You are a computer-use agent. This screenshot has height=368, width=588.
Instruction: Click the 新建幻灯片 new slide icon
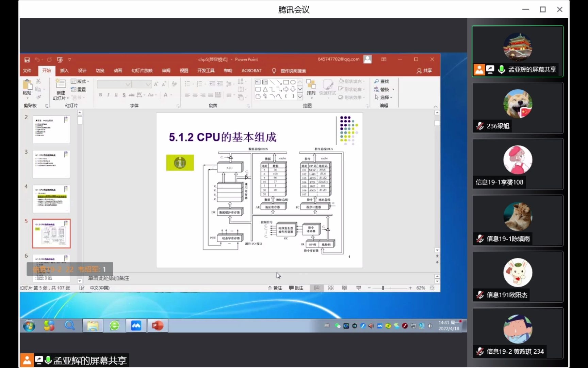(x=61, y=83)
